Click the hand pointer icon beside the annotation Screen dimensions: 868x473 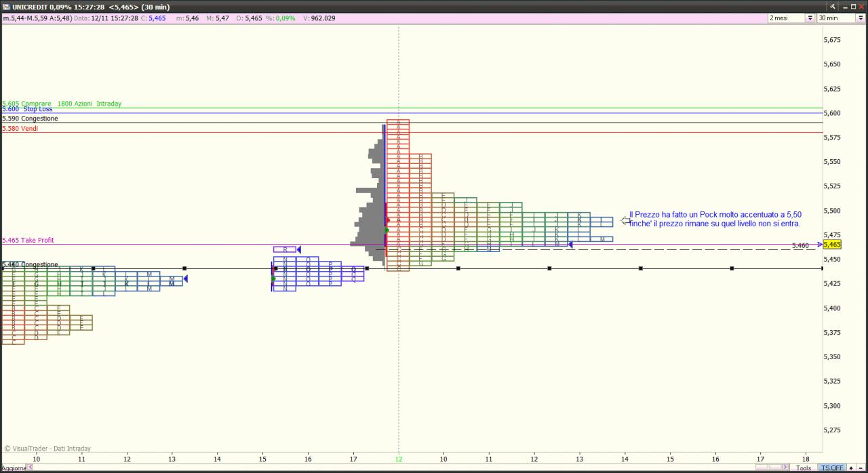click(x=625, y=220)
